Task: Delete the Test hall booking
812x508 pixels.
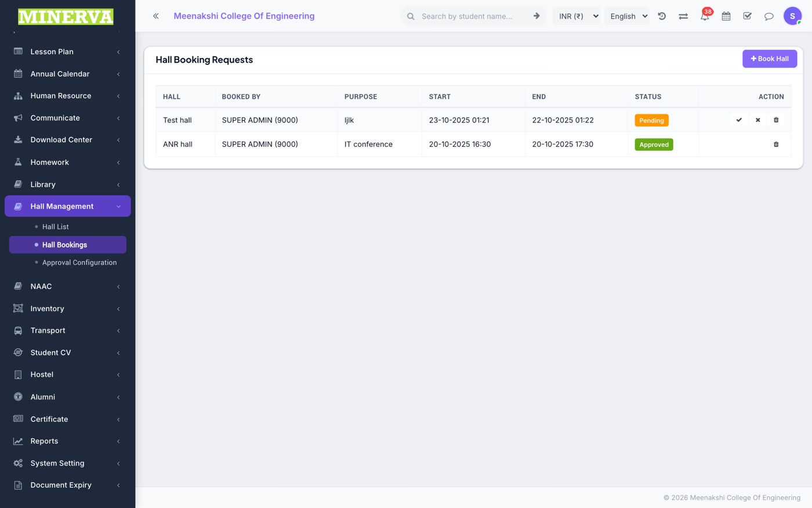Action: pyautogui.click(x=776, y=120)
